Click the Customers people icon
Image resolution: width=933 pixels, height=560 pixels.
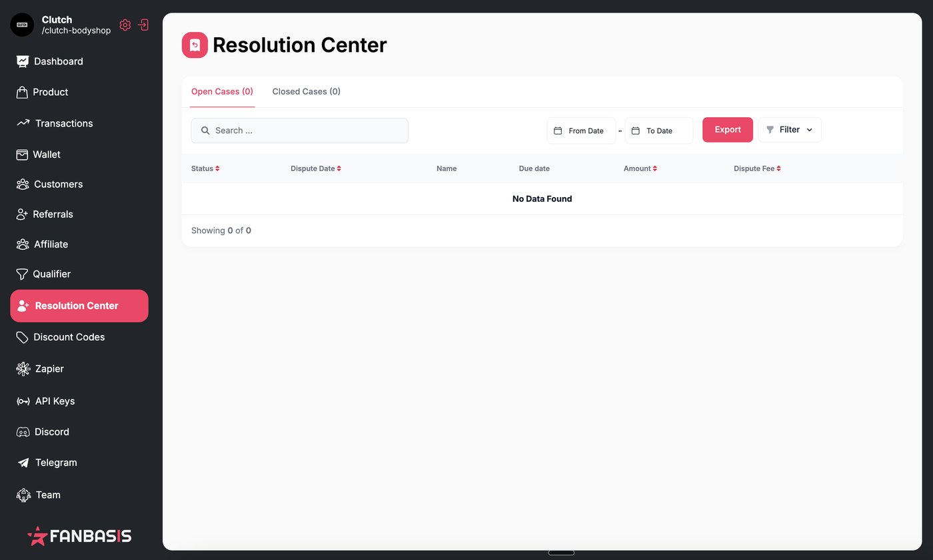coord(23,184)
